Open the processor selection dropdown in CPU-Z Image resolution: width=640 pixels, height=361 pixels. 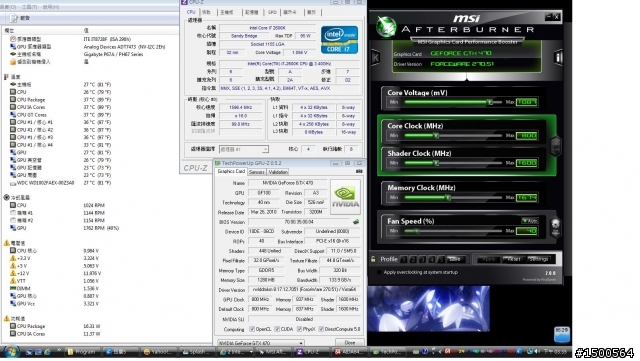point(244,149)
